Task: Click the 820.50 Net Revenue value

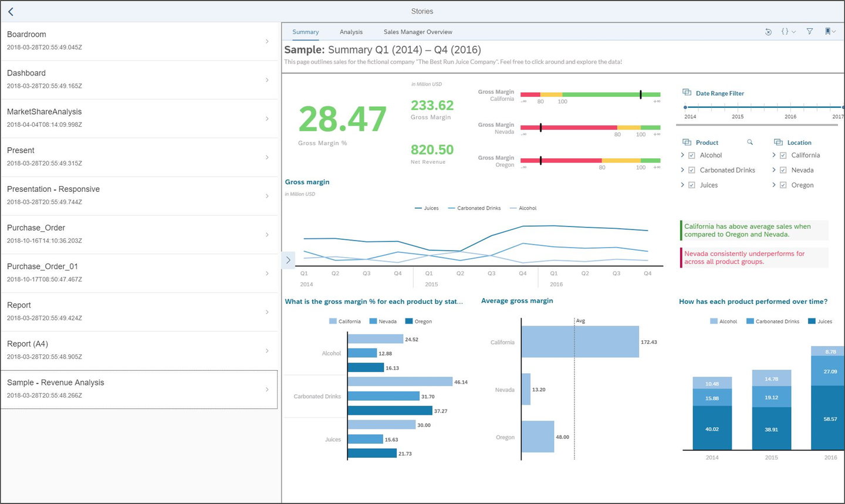Action: [x=432, y=150]
